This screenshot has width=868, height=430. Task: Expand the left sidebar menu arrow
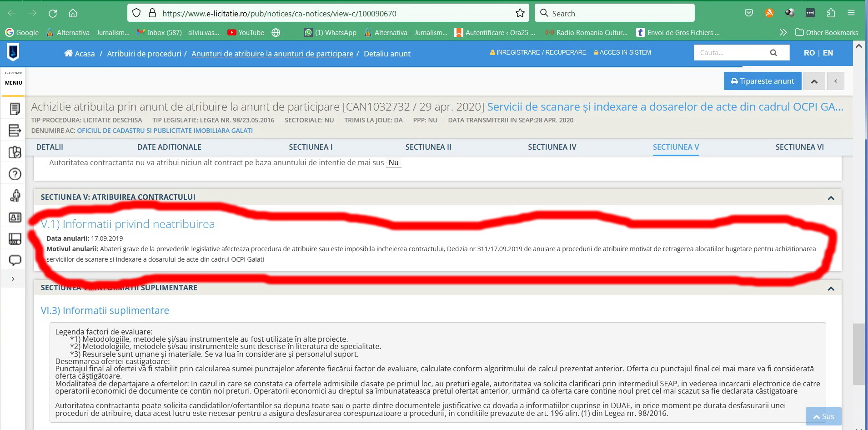point(13,278)
